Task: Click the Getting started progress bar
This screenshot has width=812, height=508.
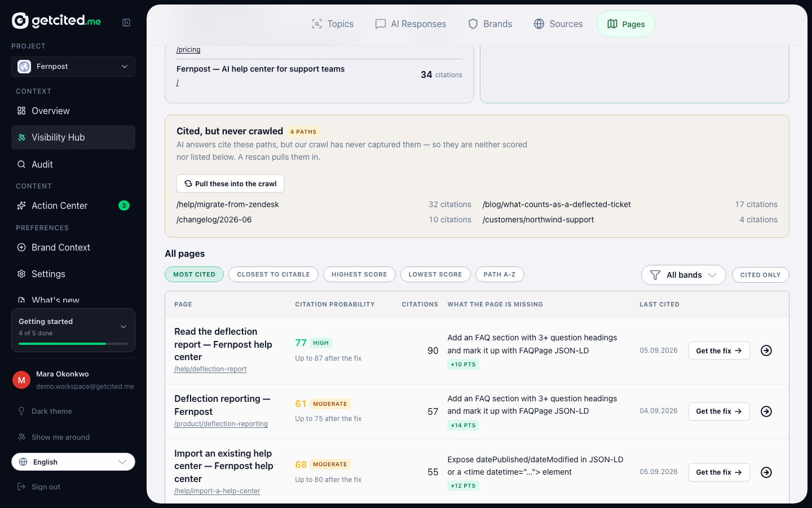Action: click(73, 344)
